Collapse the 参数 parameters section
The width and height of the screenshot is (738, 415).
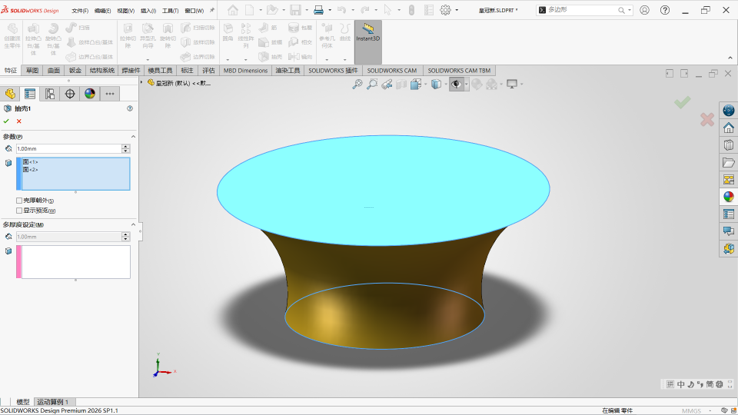pos(133,136)
